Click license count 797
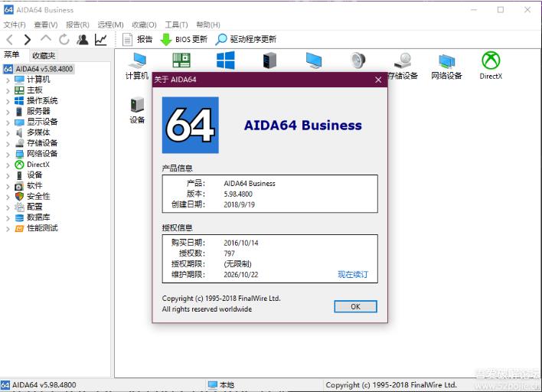Viewport: 542px width, 392px height. 229,253
